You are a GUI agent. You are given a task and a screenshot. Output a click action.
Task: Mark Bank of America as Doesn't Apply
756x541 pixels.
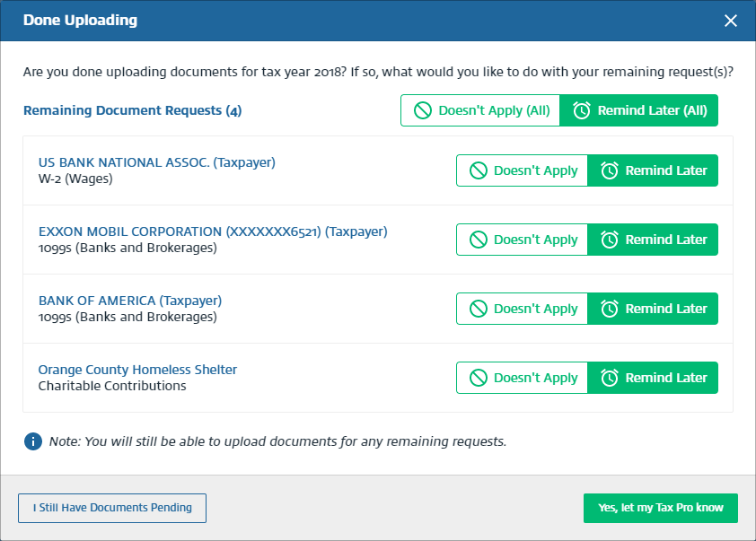523,309
